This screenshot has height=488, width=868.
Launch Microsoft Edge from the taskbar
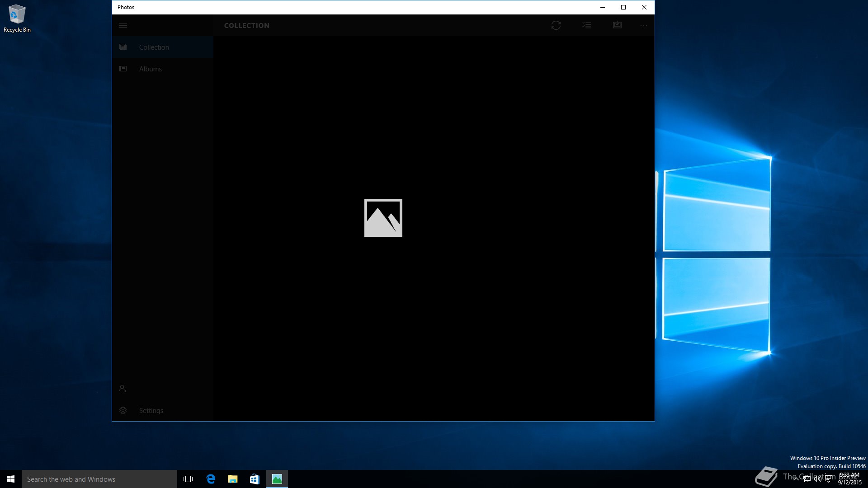(x=211, y=479)
